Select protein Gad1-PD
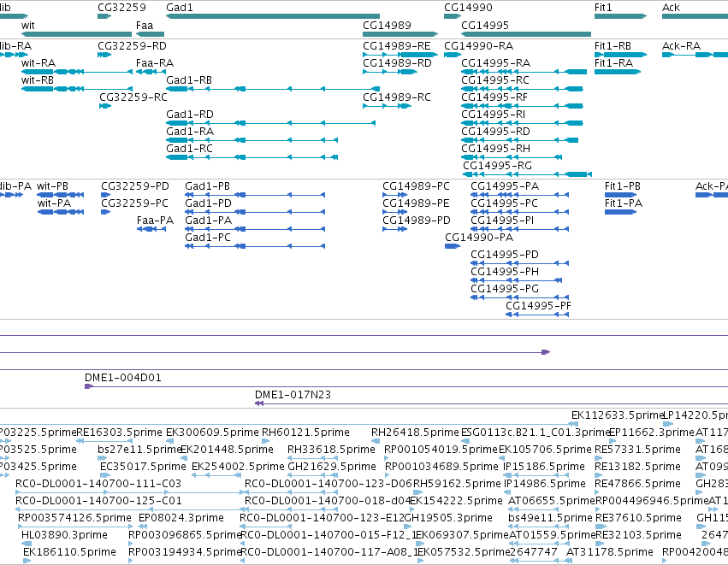The image size is (728, 565). coord(255,212)
